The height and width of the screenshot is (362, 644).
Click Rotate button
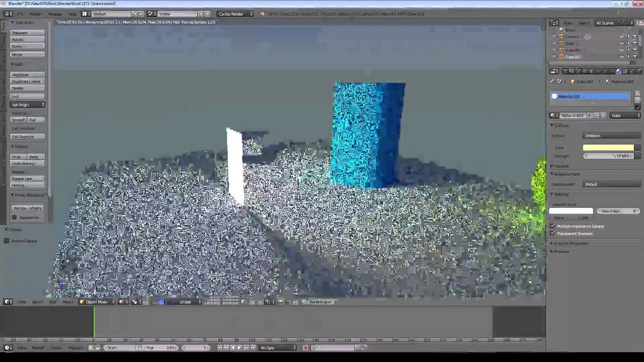click(x=28, y=39)
